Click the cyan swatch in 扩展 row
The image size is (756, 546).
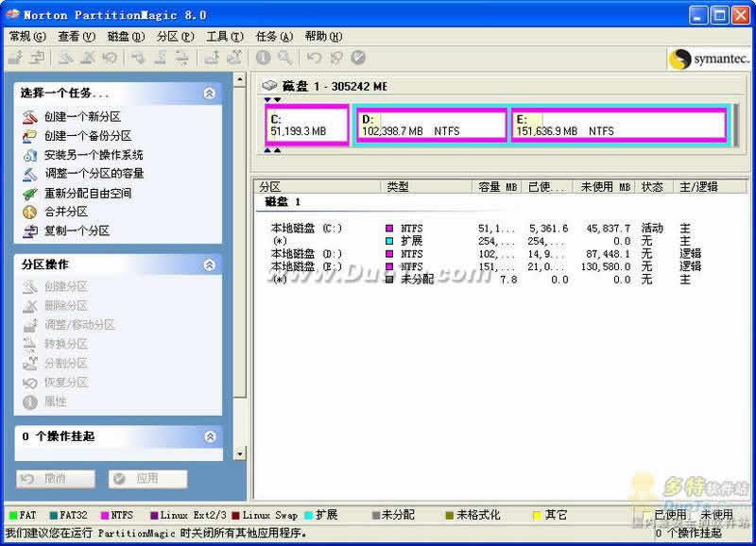tap(389, 241)
